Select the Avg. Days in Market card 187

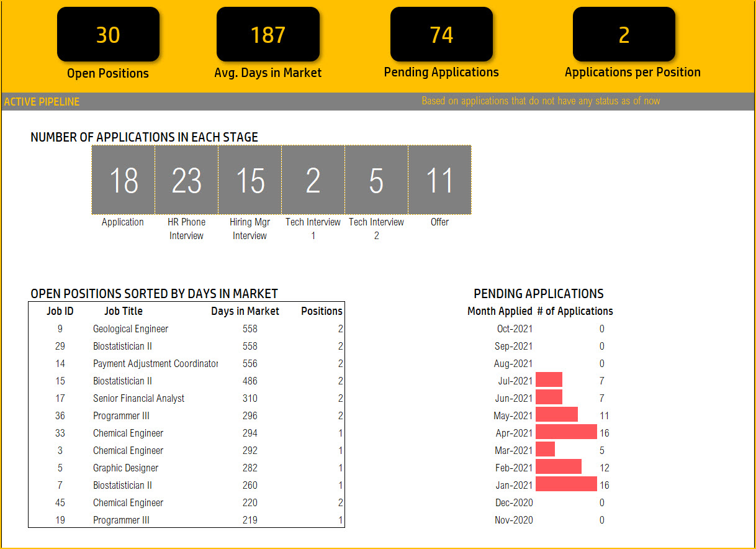click(x=268, y=35)
